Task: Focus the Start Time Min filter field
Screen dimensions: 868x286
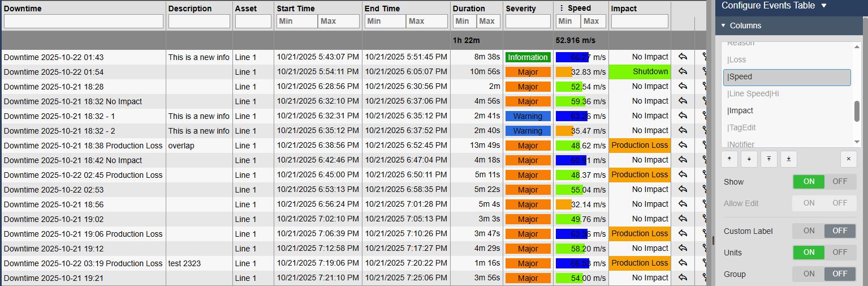Action: tap(297, 21)
